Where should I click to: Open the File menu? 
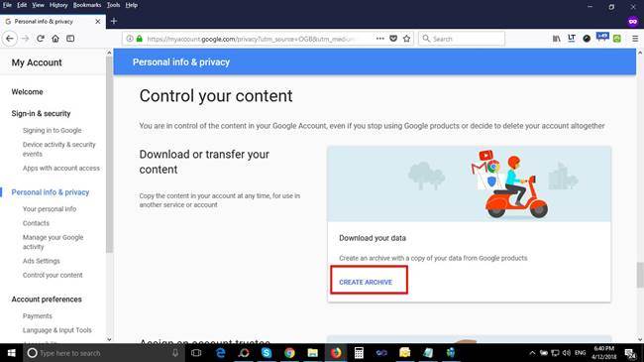pos(7,5)
